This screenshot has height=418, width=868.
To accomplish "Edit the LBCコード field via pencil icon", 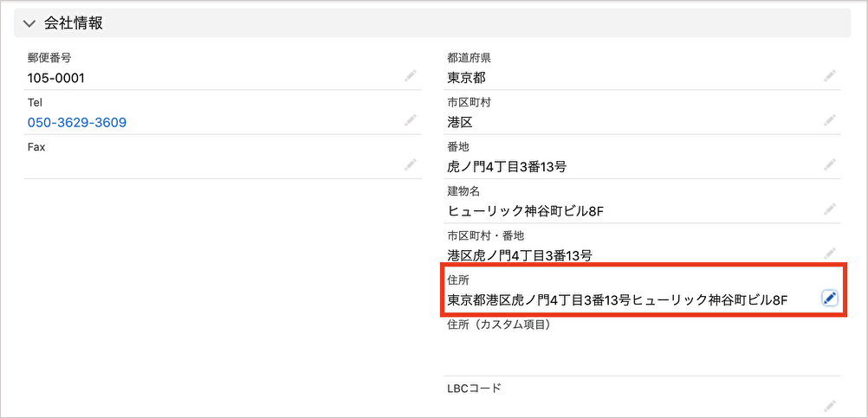I will (829, 407).
